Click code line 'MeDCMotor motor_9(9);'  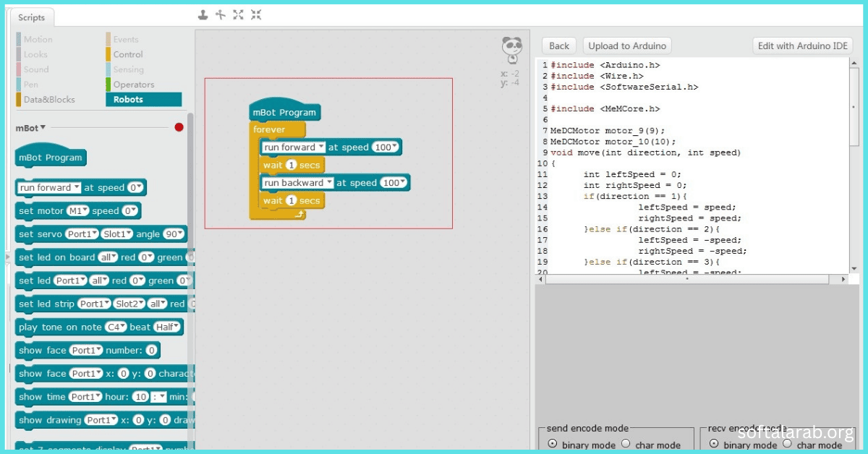click(x=608, y=131)
